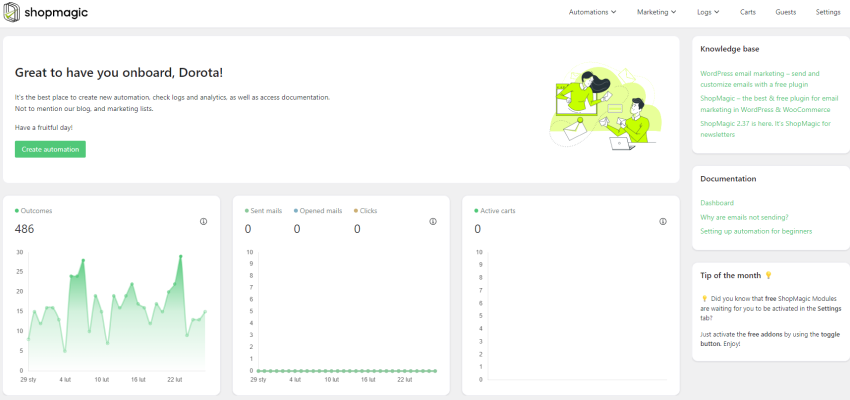
Task: Click light bulb icon beside Tip of the month
Action: click(768, 275)
